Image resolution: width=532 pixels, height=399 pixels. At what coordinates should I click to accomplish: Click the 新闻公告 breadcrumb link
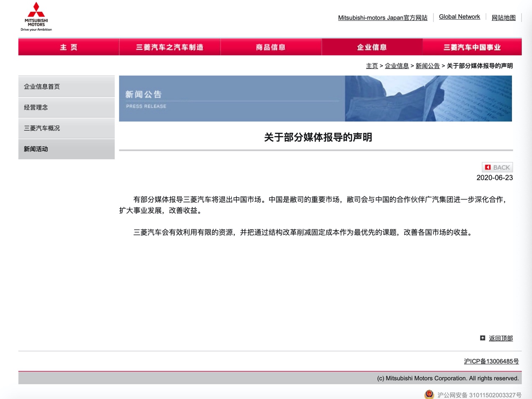click(x=428, y=66)
